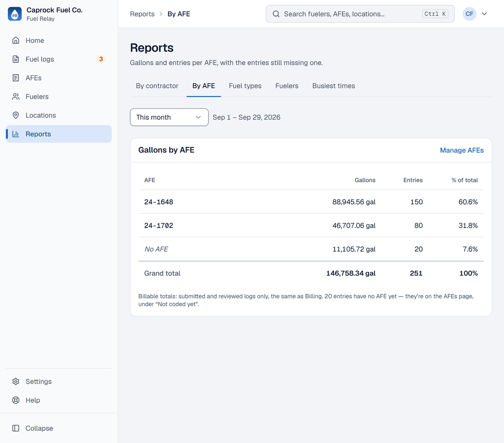Click the Settings gear icon
Viewport: 504px width, 443px height.
pyautogui.click(x=16, y=381)
